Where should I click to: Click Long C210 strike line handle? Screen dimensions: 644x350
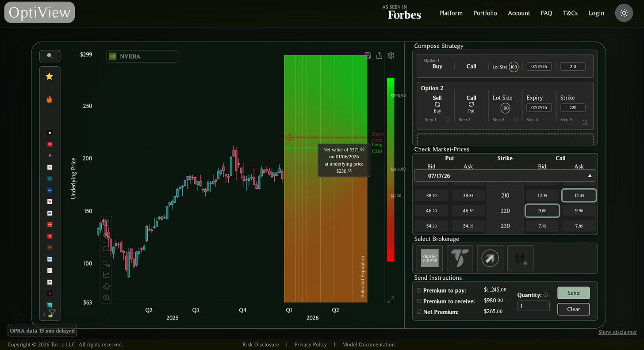290,148
